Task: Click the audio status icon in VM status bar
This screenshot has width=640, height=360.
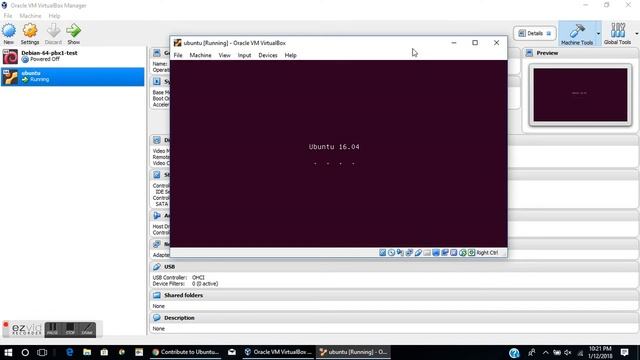Action: tap(400, 253)
